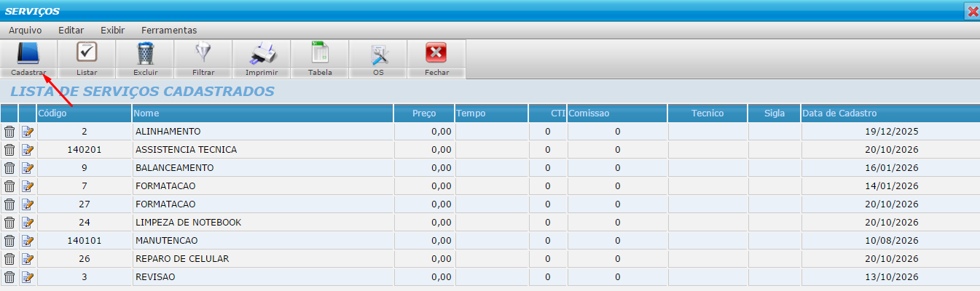
Task: Open the Listar checklist icon
Action: coord(87,53)
